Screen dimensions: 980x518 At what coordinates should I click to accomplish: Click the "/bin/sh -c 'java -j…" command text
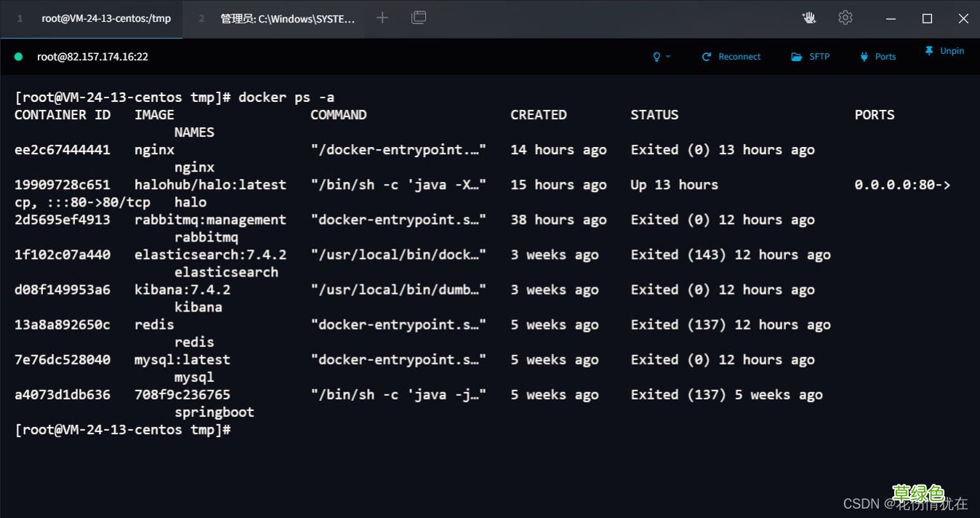398,394
